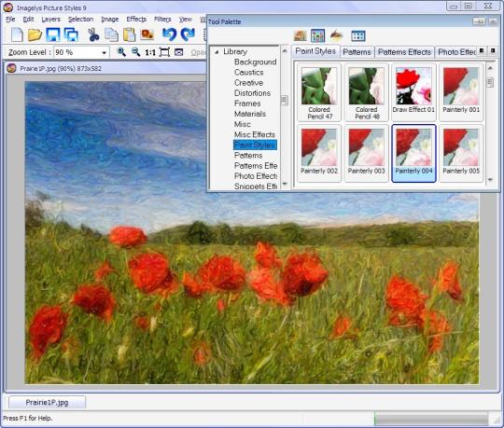Apply the Painterly 001 style
The width and height of the screenshot is (504, 428).
pos(461,92)
